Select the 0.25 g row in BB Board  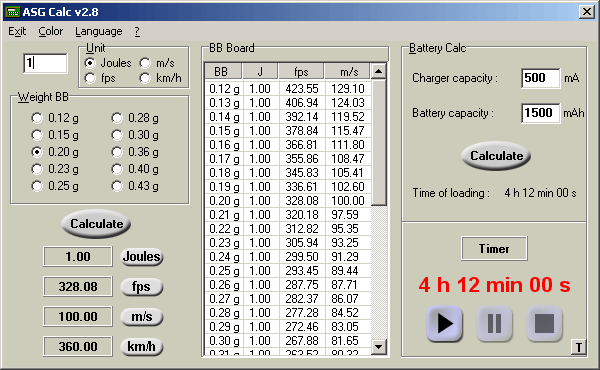pyautogui.click(x=288, y=271)
